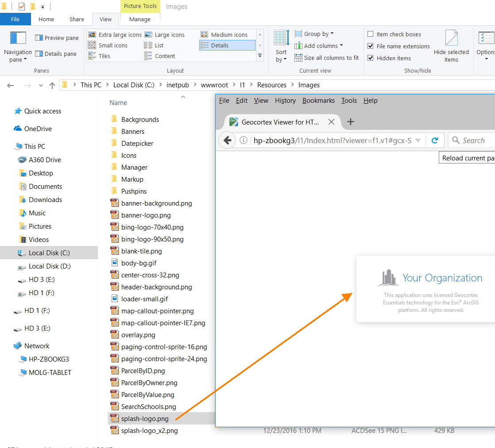Click the Name column header
The height and width of the screenshot is (448, 495).
pyautogui.click(x=118, y=103)
